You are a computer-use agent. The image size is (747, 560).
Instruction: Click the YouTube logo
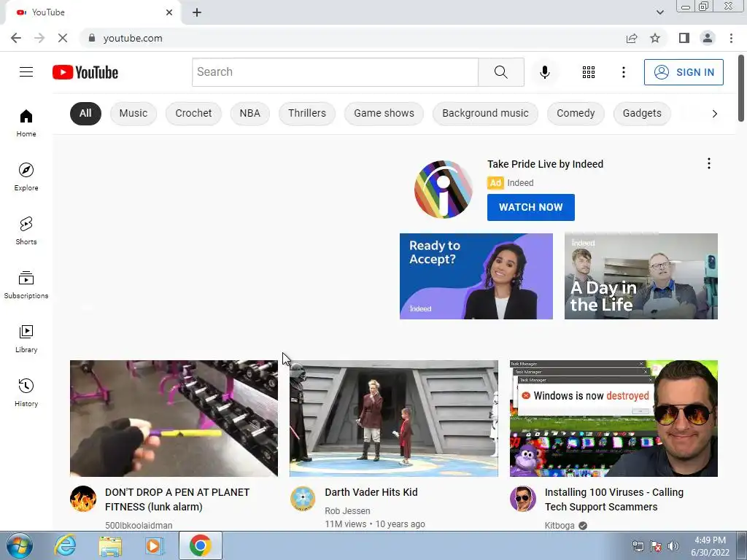click(85, 72)
